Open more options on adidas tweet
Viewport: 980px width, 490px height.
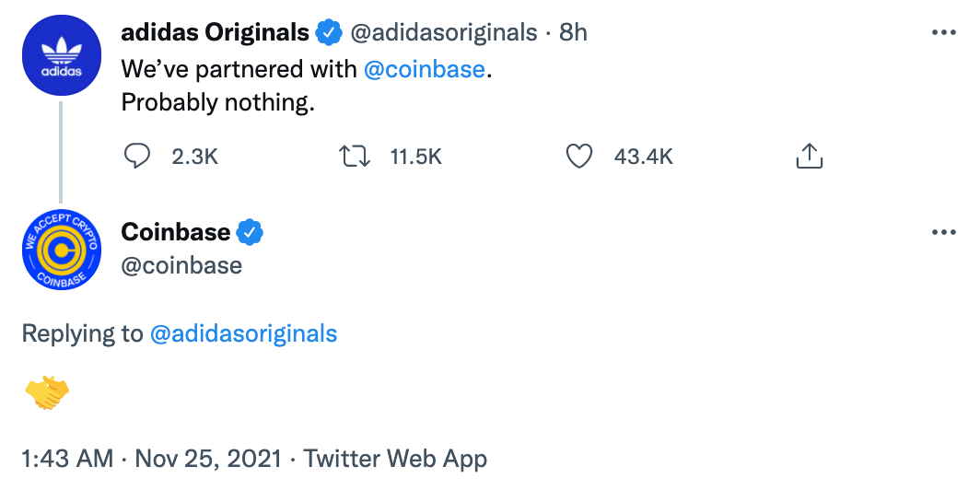(944, 32)
